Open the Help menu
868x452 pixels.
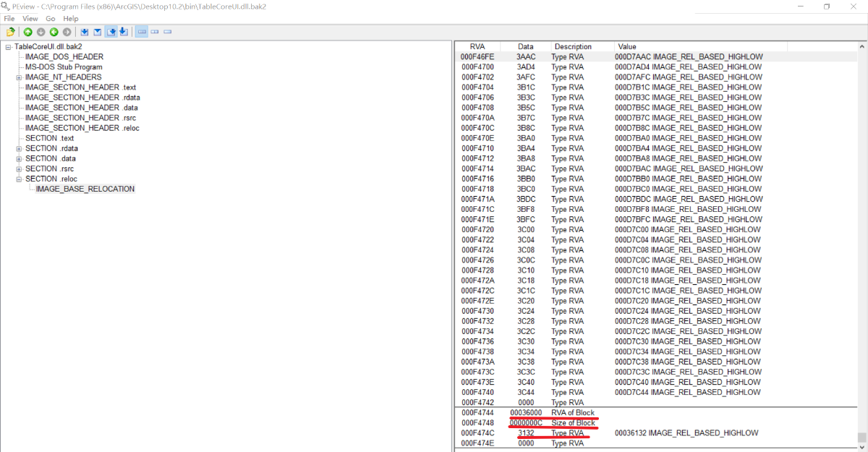(70, 18)
